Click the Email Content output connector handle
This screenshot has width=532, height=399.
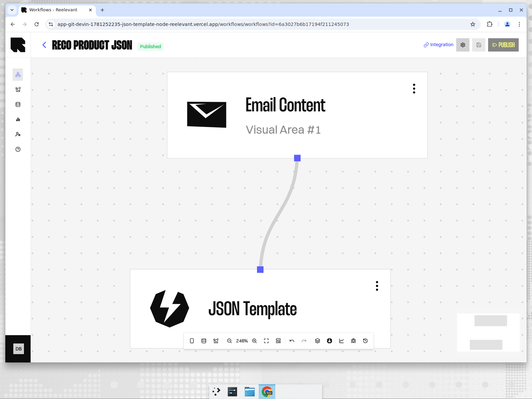[297, 158]
